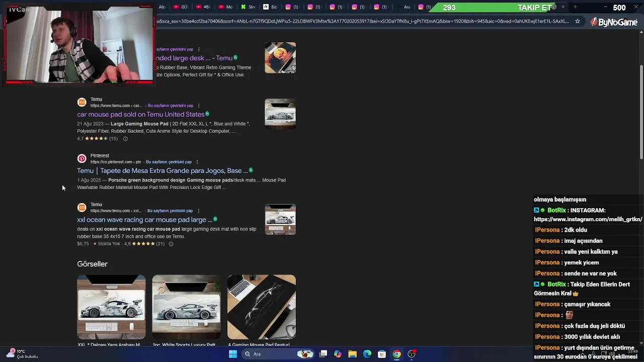Viewport: 644px width, 362px height.
Task: Switch to the 'GÜ' YouTube tab
Action: [x=181, y=7]
